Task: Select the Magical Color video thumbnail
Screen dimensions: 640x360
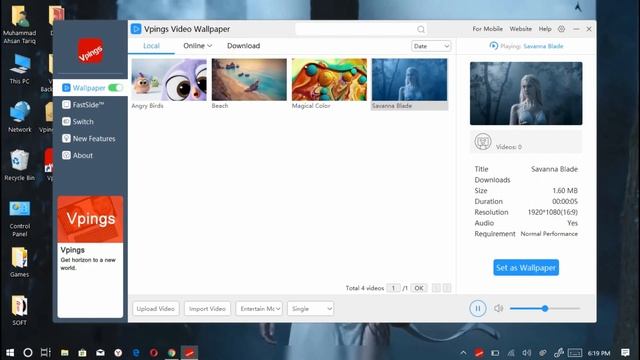Action: click(329, 80)
